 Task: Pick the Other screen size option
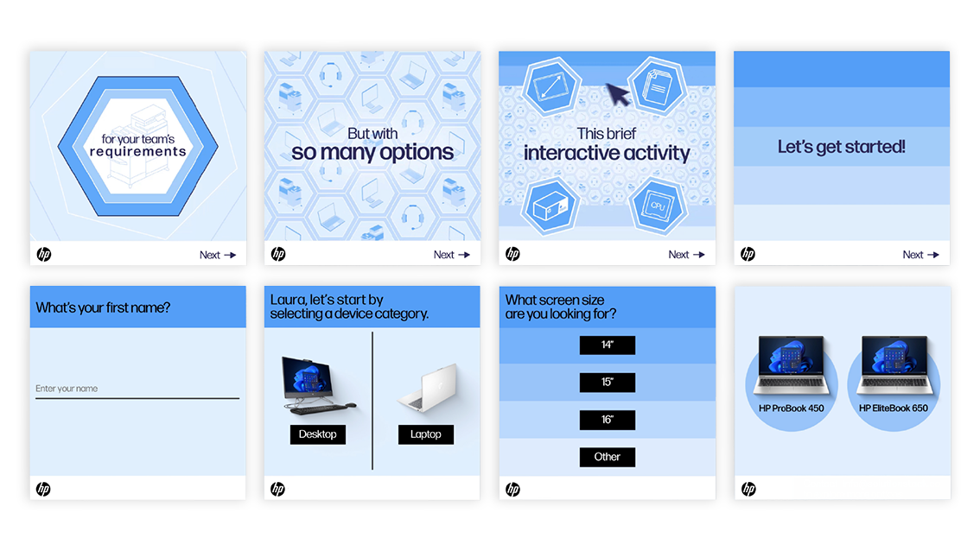pos(607,457)
